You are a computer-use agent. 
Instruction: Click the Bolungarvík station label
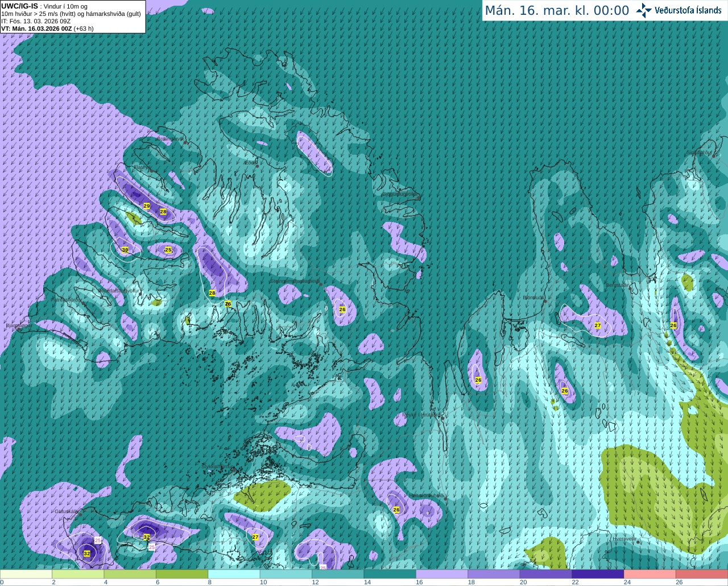tap(170, 138)
